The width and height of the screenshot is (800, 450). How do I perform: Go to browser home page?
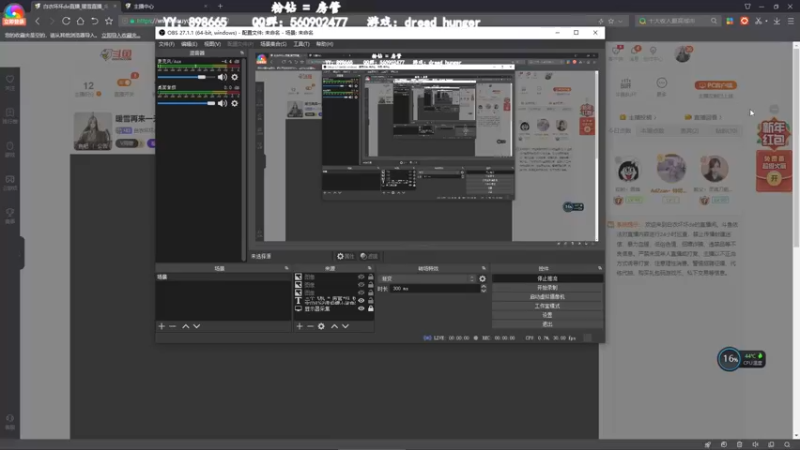pos(80,21)
